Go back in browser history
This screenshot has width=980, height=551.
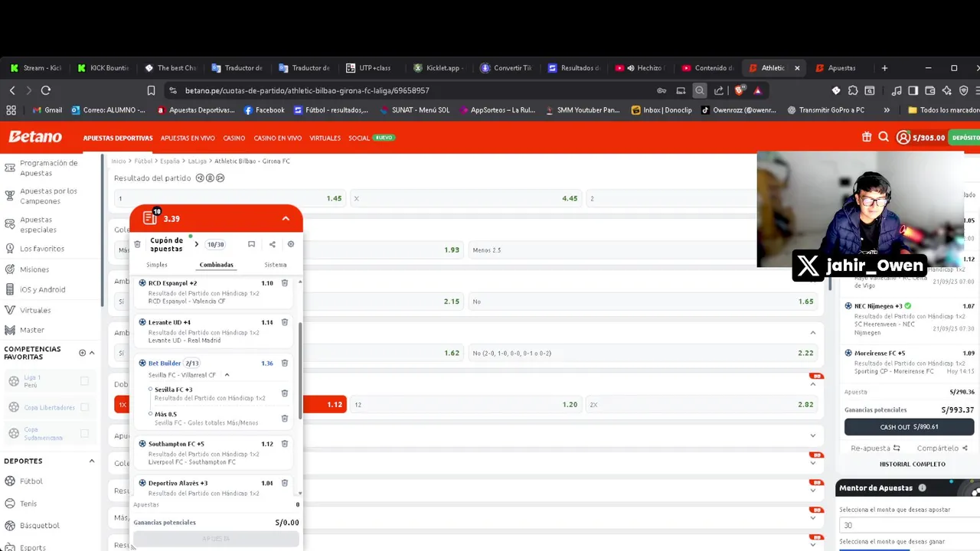12,90
